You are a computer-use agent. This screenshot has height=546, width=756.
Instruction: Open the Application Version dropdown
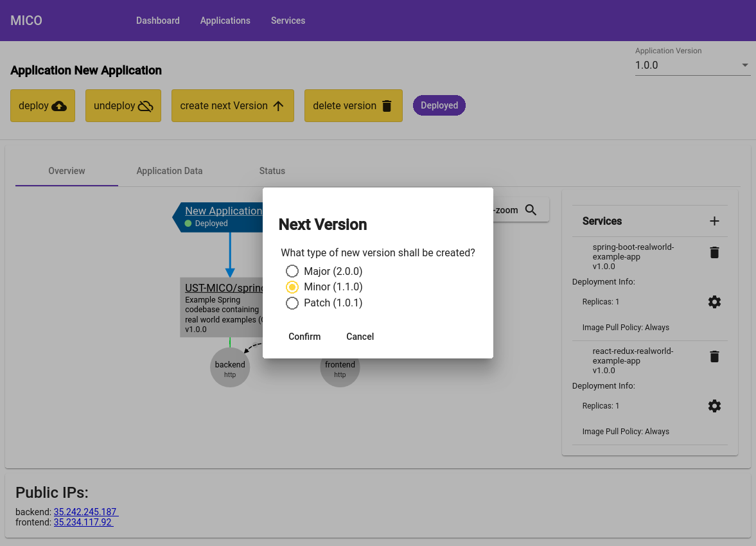click(x=692, y=66)
